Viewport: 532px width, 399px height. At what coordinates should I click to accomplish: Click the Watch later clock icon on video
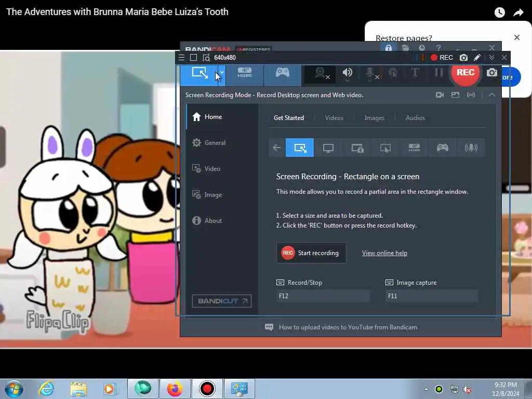click(x=499, y=12)
